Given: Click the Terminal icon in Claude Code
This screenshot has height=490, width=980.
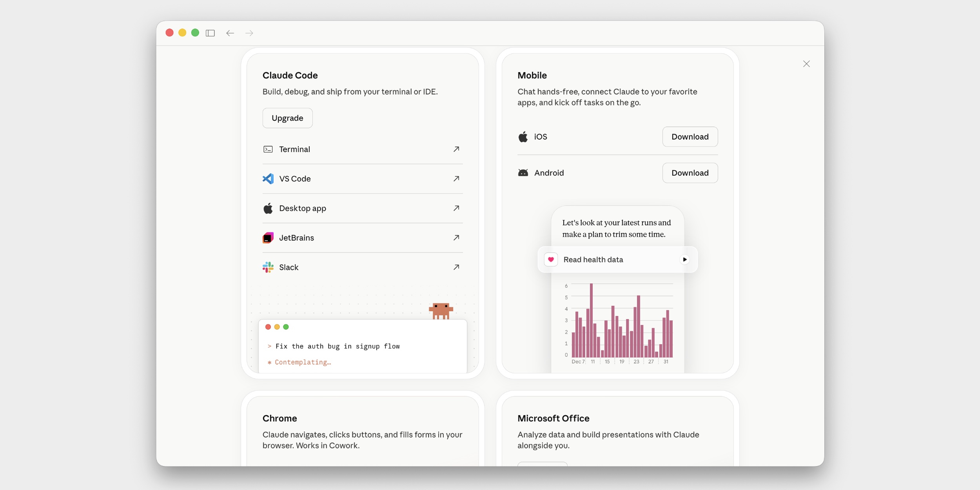Looking at the screenshot, I should (x=268, y=149).
